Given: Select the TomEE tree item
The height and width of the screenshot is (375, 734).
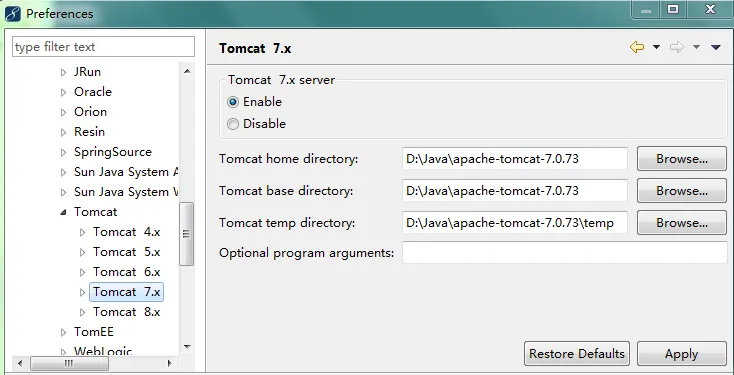Looking at the screenshot, I should 94,332.
